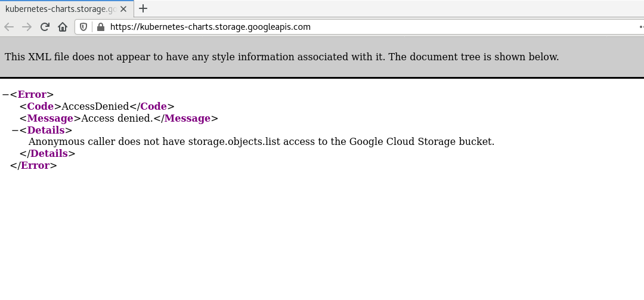Viewport: 644px width, 300px height.
Task: Collapse the Details XML node
Action: pyautogui.click(x=15, y=130)
